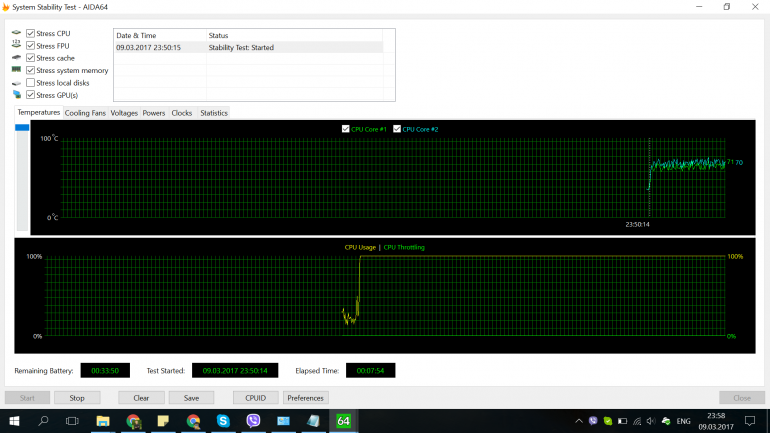Image resolution: width=770 pixels, height=433 pixels.
Task: Click Viber icon in system tray
Action: (593, 421)
